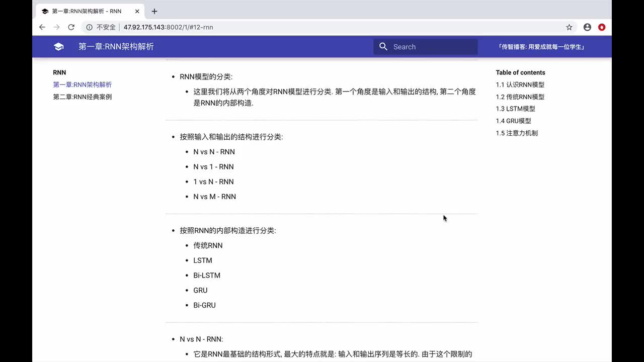Go back with the browser back arrow

pyautogui.click(x=42, y=27)
